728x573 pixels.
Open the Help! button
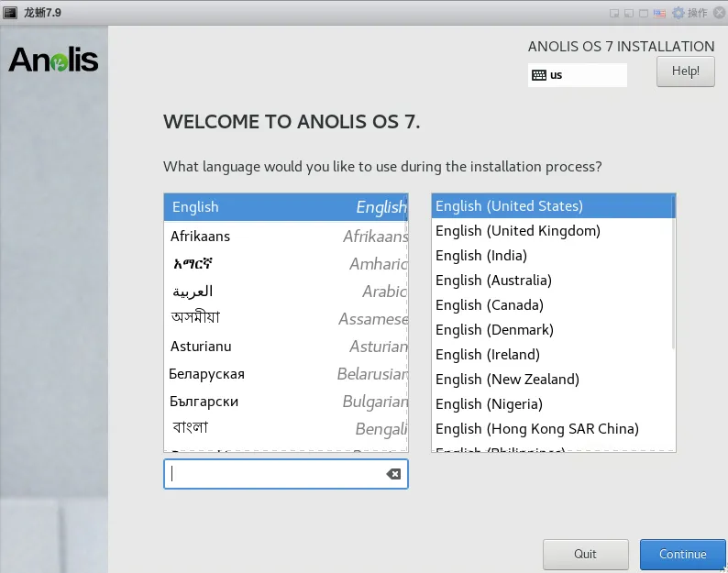point(685,71)
